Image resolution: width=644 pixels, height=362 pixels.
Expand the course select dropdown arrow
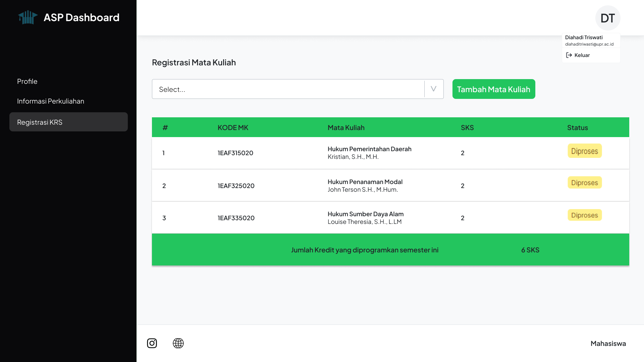433,89
